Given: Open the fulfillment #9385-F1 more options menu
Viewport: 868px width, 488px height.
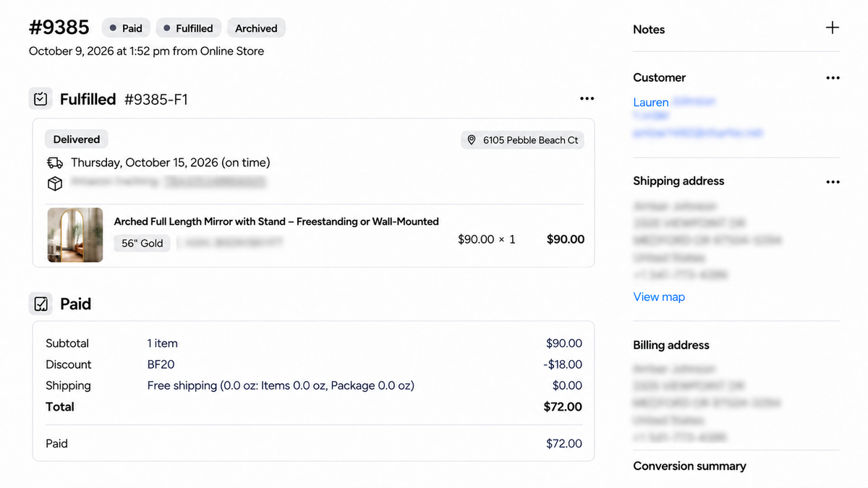Looking at the screenshot, I should 587,99.
